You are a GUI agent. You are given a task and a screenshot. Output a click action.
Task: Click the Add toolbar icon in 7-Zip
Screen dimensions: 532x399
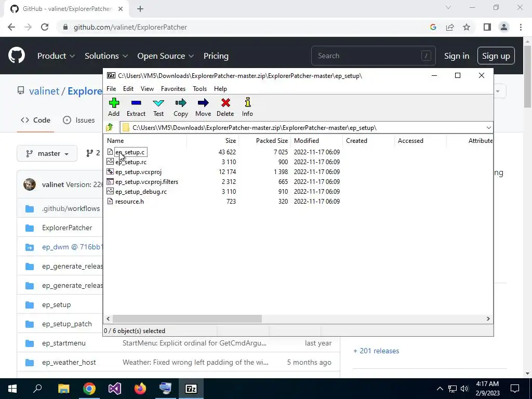click(114, 103)
